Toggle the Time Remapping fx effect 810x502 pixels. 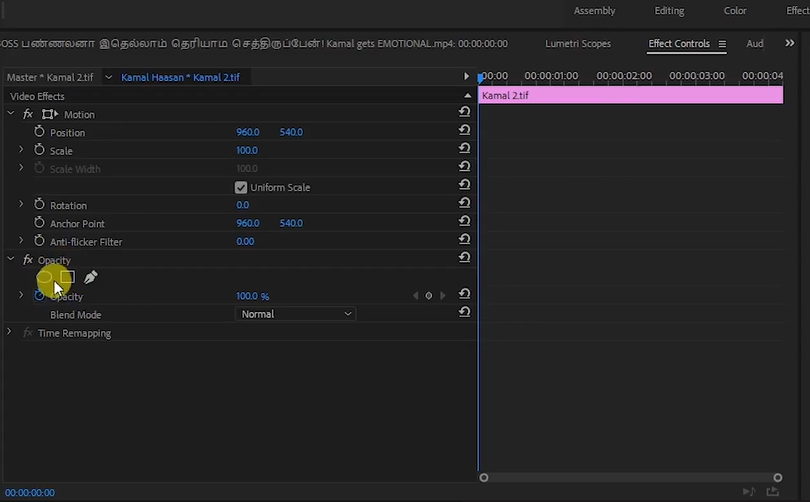pos(28,333)
